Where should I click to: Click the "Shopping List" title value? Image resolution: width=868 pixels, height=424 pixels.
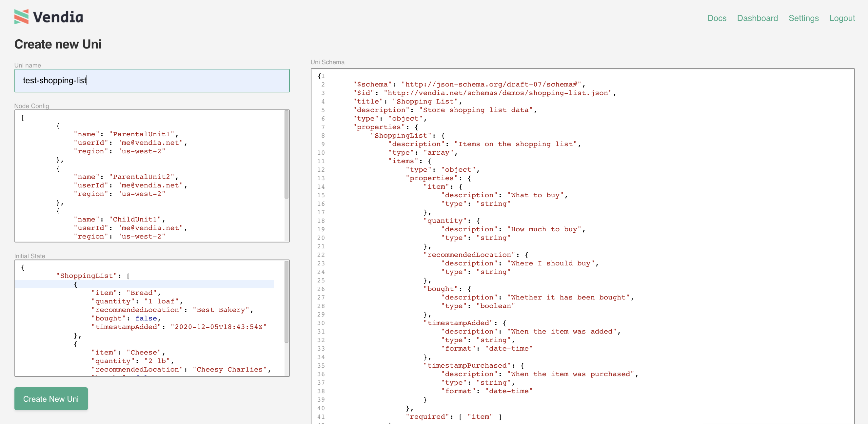tap(425, 101)
